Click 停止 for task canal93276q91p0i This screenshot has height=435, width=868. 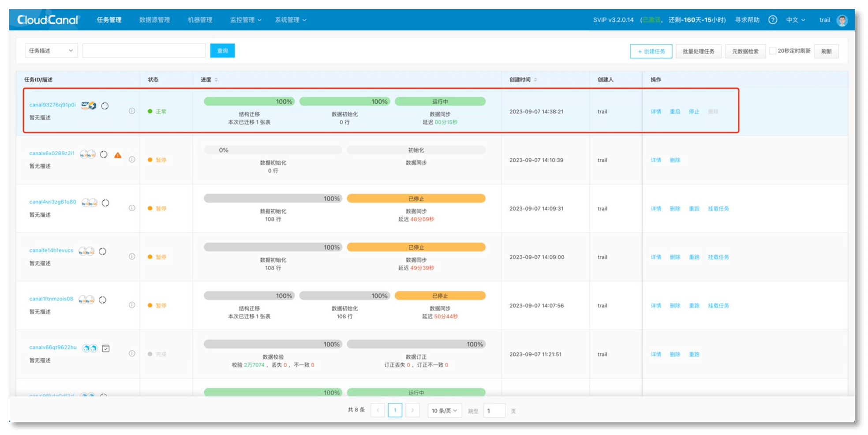(694, 112)
